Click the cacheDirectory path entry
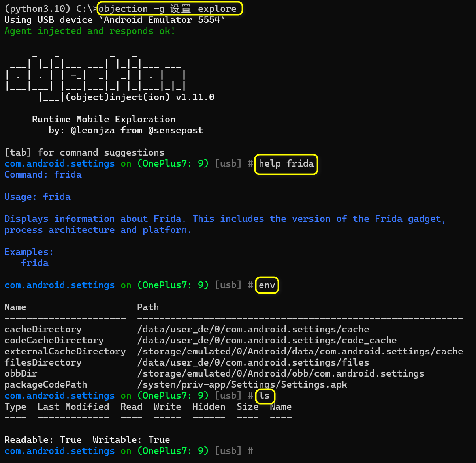The height and width of the screenshot is (463, 476). point(253,329)
